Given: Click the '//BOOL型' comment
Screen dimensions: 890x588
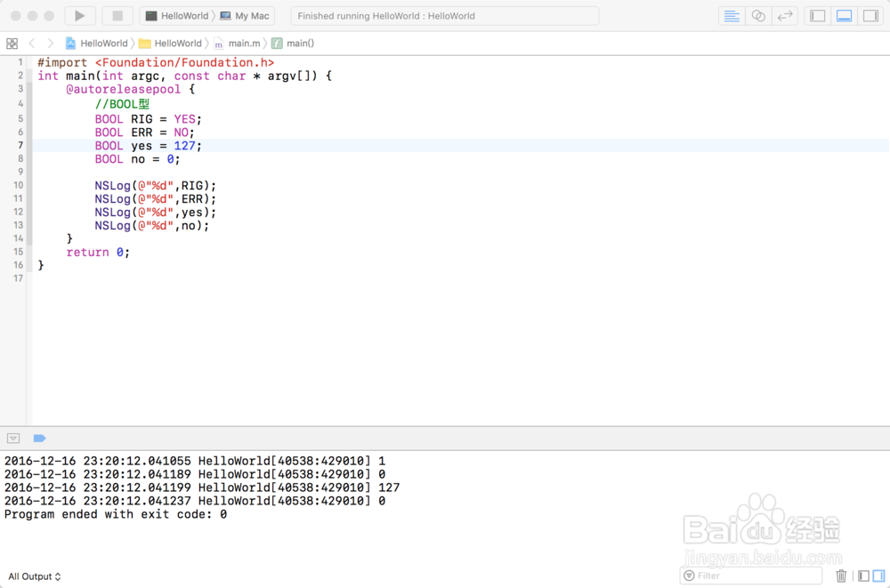Looking at the screenshot, I should [x=122, y=104].
